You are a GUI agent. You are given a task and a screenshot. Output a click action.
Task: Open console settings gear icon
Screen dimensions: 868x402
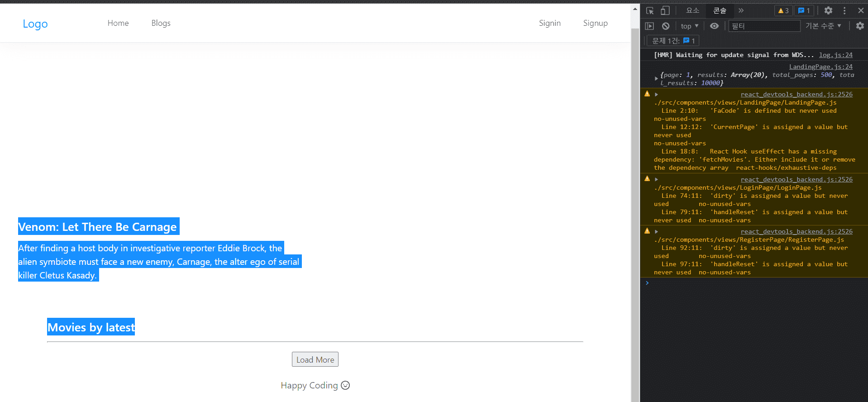pyautogui.click(x=860, y=26)
